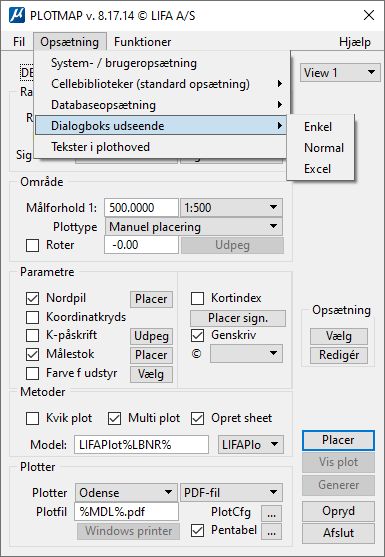The image size is (385, 557).
Task: Open the Fil menu
Action: tap(19, 42)
